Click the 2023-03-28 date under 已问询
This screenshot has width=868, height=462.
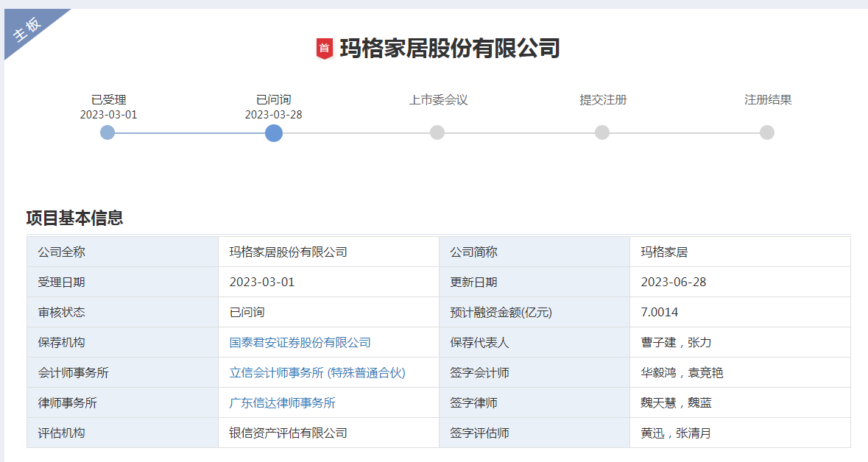(x=273, y=115)
